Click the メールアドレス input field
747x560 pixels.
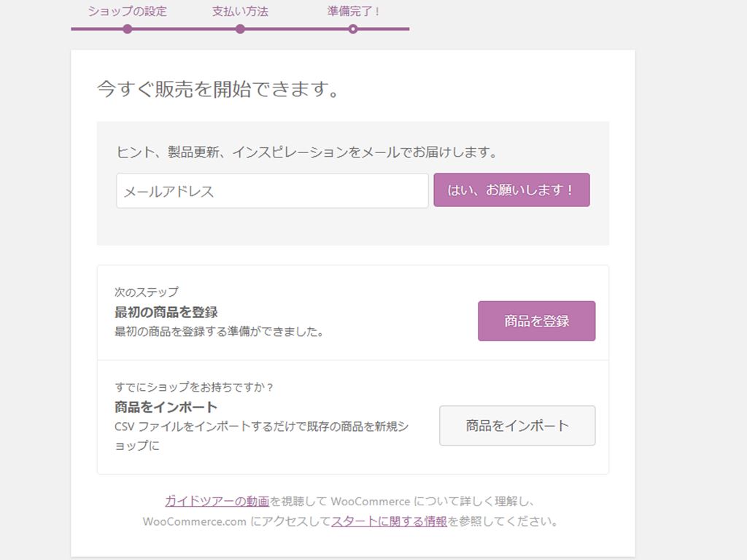pos(272,191)
